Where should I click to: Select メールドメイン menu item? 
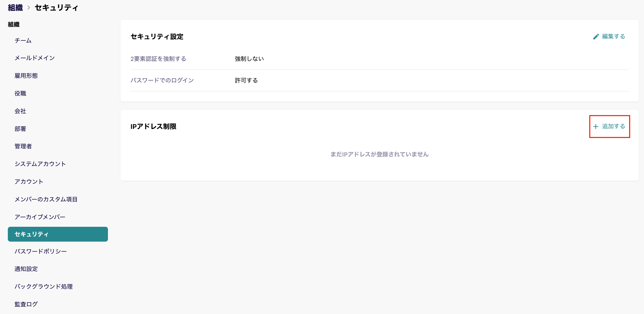[34, 58]
